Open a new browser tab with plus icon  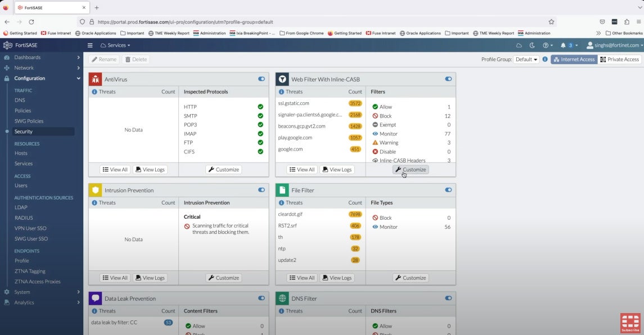(x=97, y=7)
